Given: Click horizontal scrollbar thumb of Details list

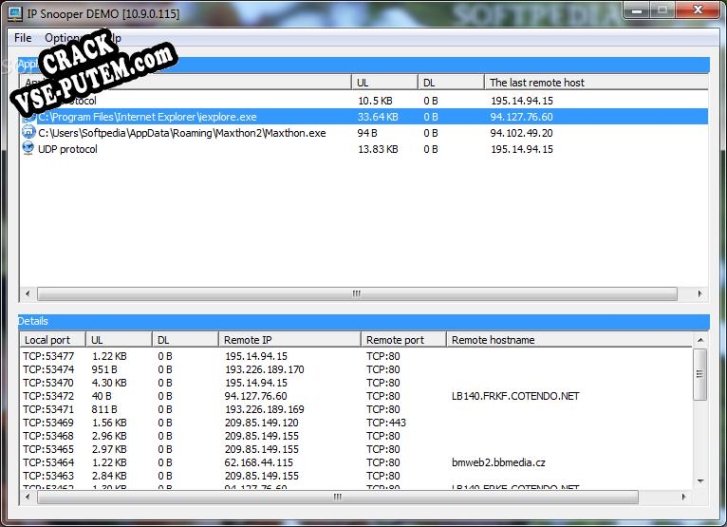Looking at the screenshot, I should point(338,497).
